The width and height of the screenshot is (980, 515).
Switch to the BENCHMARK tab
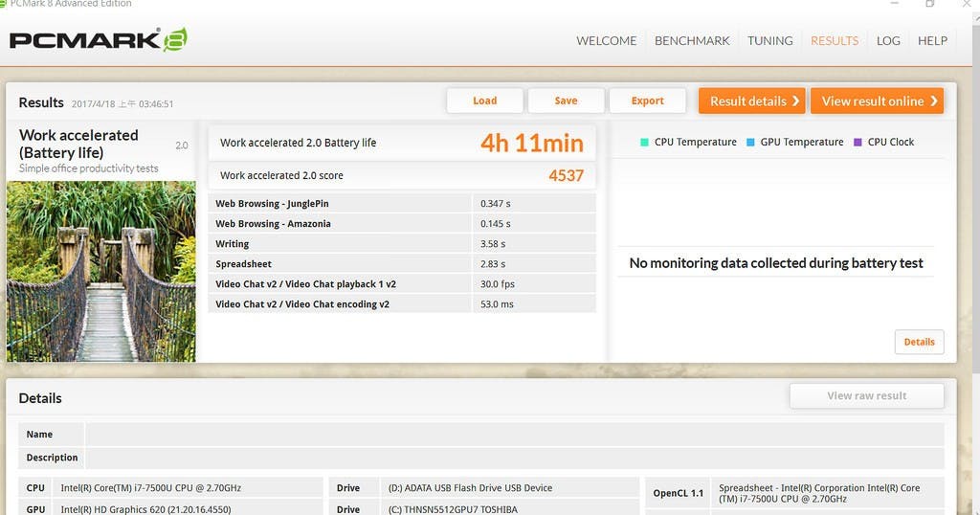pos(692,40)
